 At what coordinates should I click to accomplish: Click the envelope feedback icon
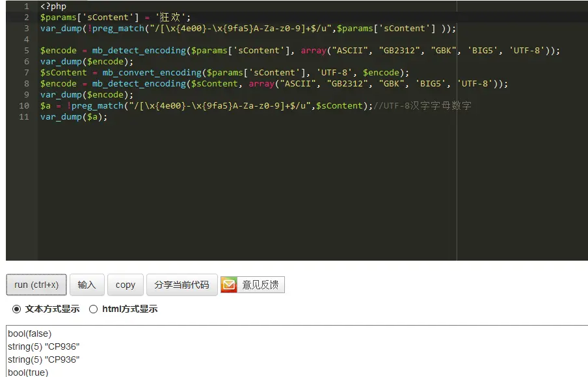(228, 285)
